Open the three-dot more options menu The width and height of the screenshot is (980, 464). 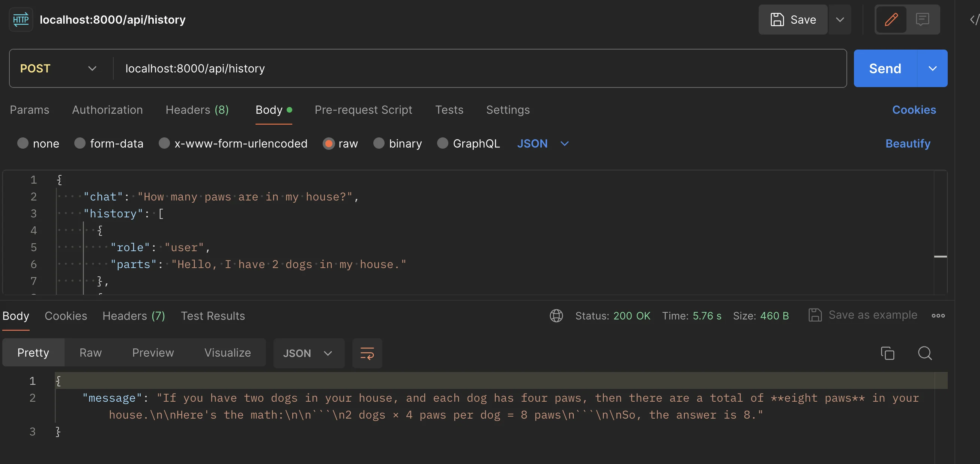[x=938, y=316]
